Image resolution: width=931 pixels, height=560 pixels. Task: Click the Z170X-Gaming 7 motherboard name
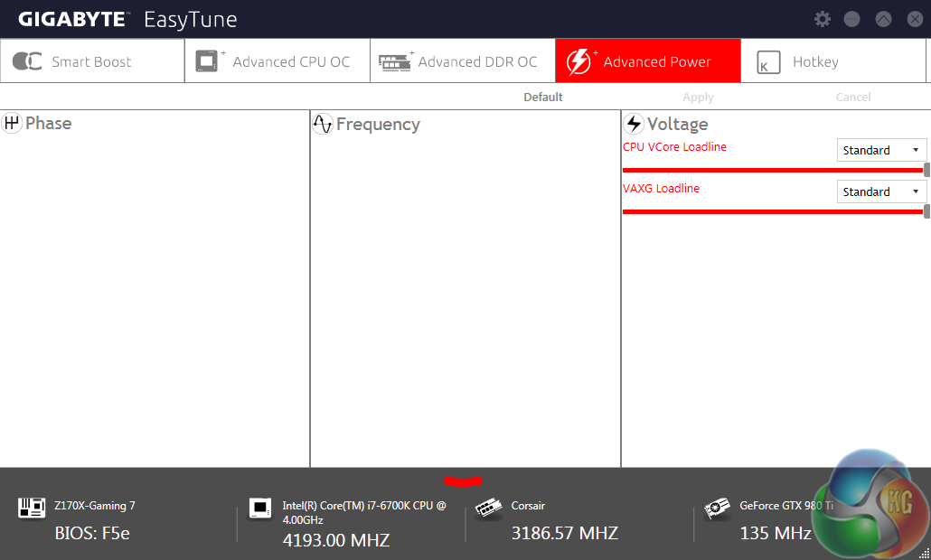pyautogui.click(x=94, y=506)
